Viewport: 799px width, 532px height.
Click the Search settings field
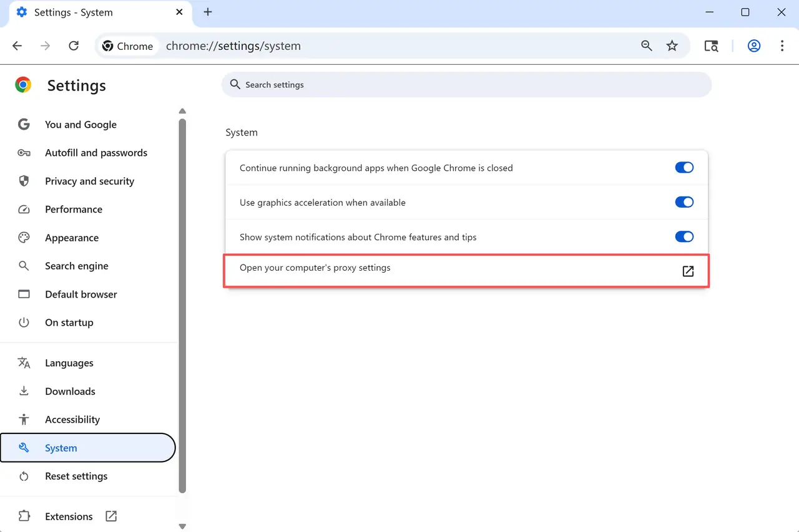[466, 84]
